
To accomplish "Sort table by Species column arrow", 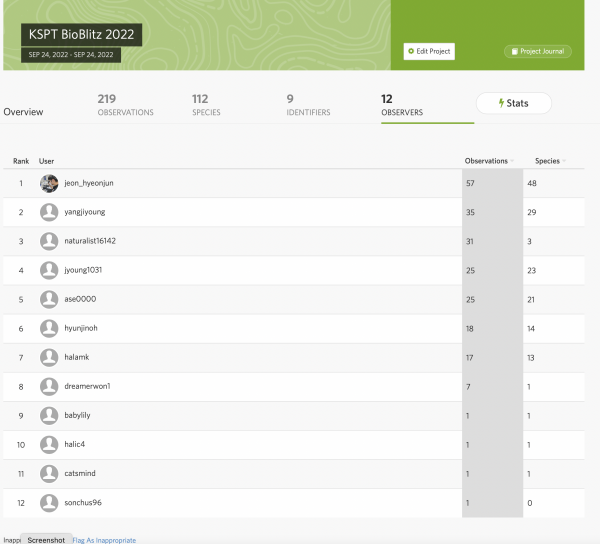I will pyautogui.click(x=564, y=161).
